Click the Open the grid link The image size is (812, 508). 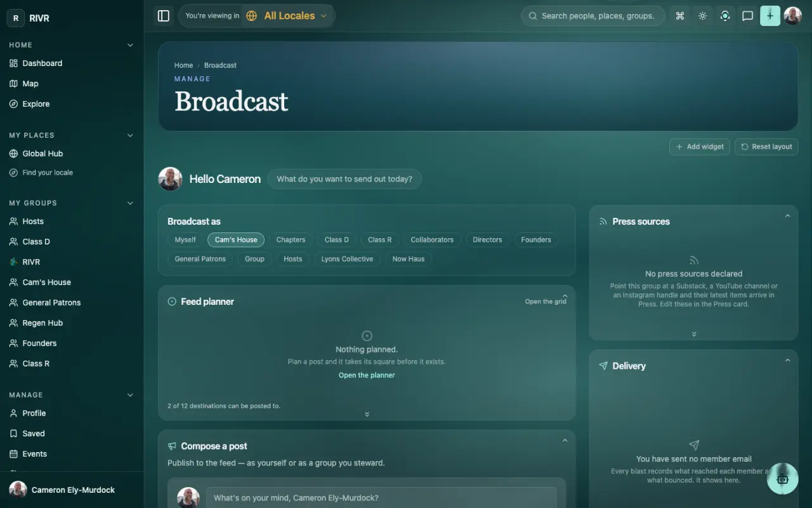(x=546, y=302)
